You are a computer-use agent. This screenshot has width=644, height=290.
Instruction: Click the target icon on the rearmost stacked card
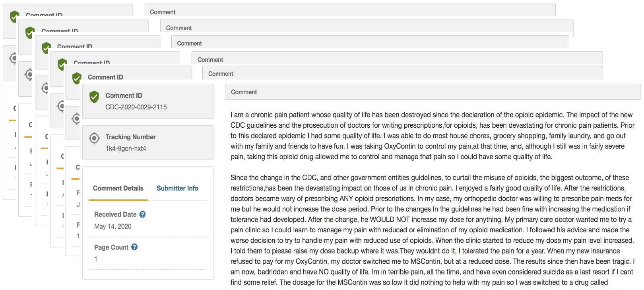click(14, 58)
